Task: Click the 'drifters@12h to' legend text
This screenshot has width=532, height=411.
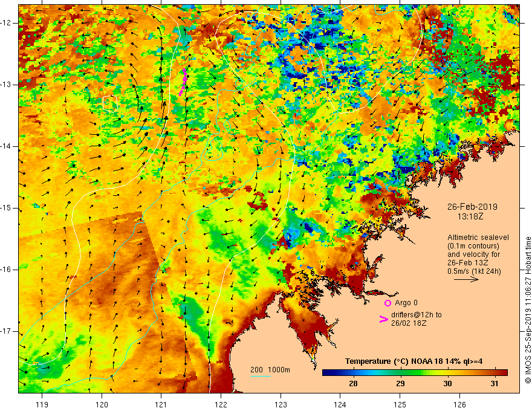Action: pos(417,315)
